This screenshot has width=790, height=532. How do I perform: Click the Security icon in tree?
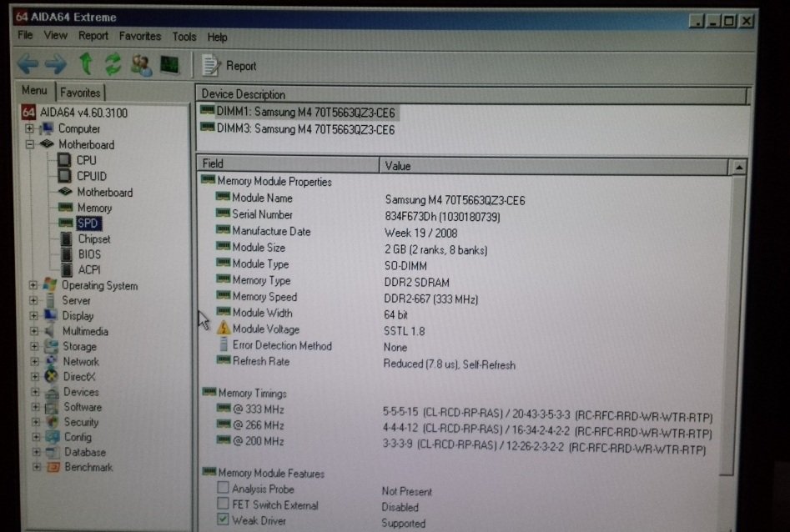52,422
